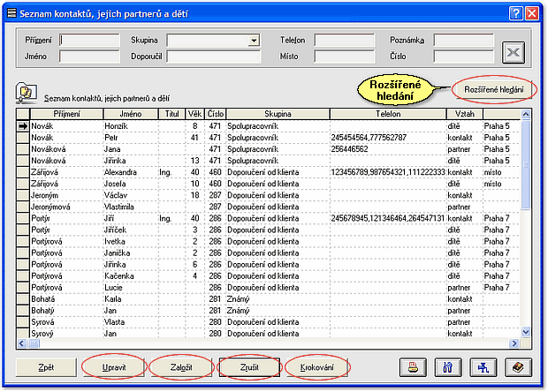Click the row pointer arrow beside Novák Honzík

pyautogui.click(x=23, y=127)
